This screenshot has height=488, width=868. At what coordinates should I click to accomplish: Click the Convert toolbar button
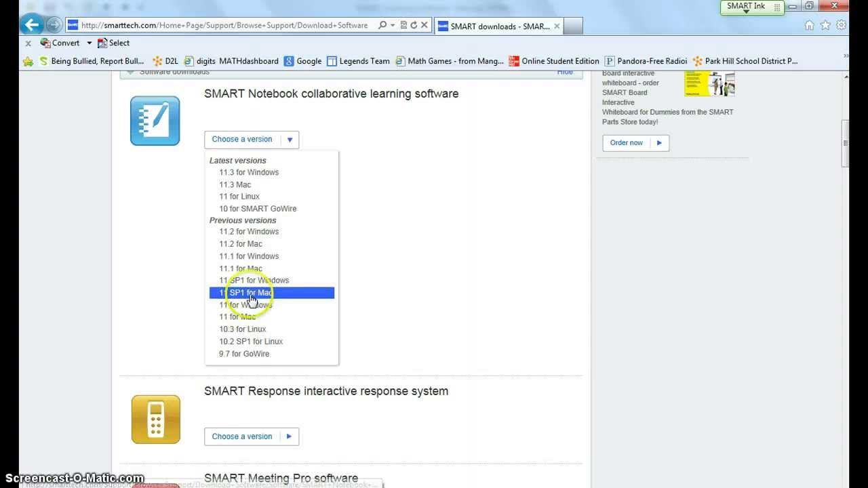(x=60, y=43)
